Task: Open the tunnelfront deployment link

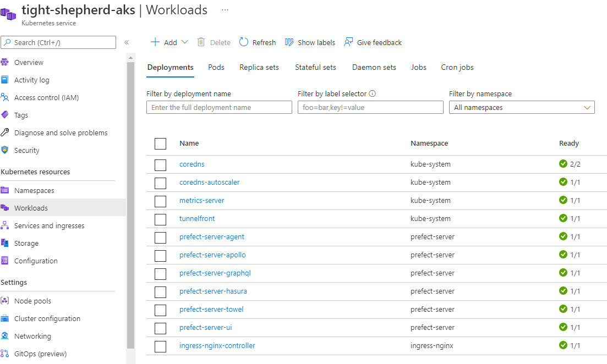Action: coord(196,218)
